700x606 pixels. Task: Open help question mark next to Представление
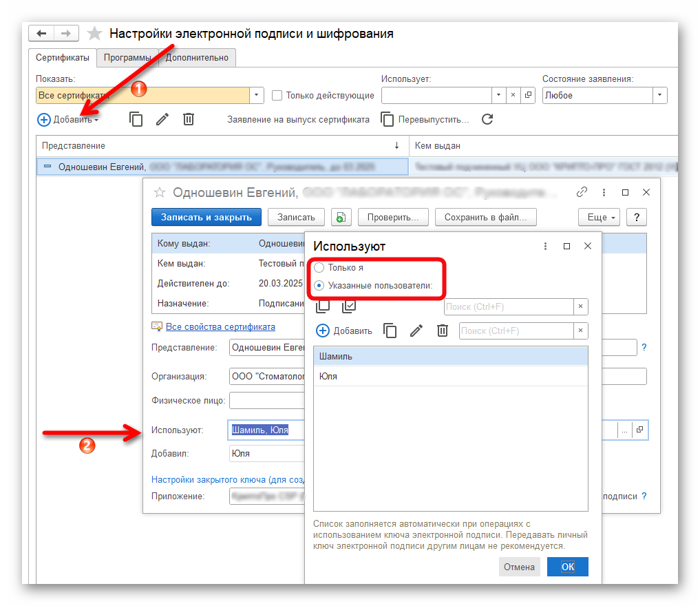pyautogui.click(x=644, y=347)
